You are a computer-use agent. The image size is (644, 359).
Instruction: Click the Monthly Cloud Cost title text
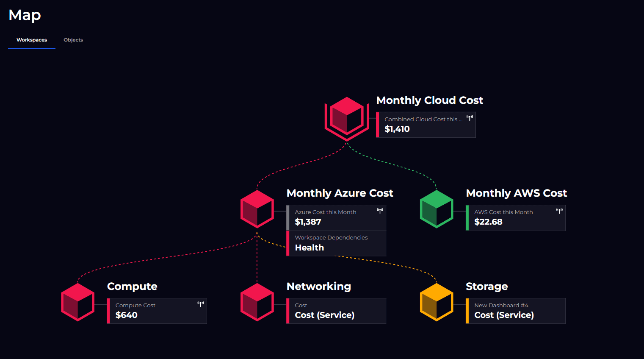pyautogui.click(x=429, y=100)
